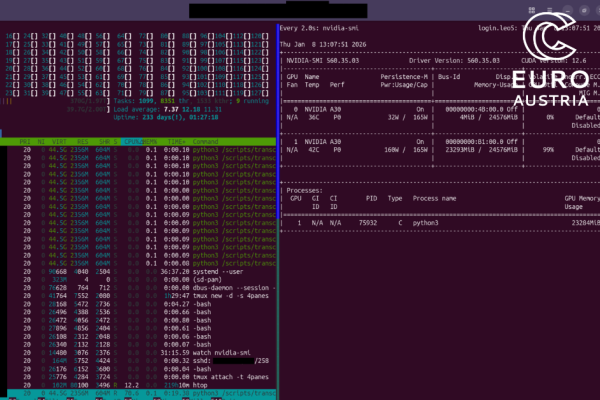Minimize the terminal window using the dash button
This screenshot has width=600, height=400.
(567, 10)
